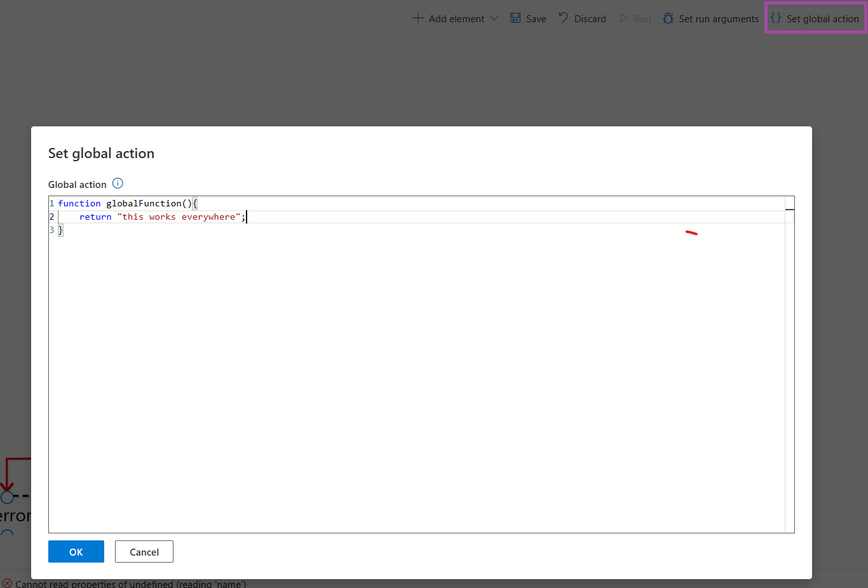Click the Add element plus icon
The width and height of the screenshot is (868, 588).
[x=418, y=18]
